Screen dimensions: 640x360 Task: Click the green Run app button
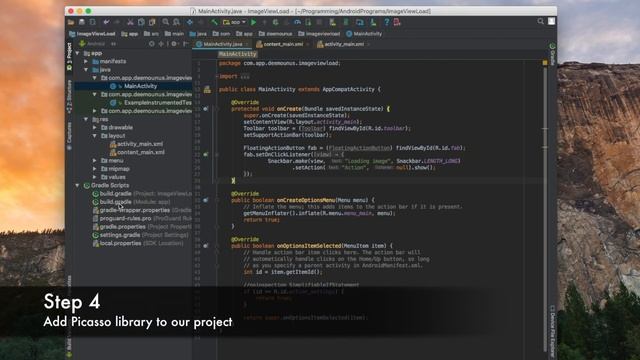click(253, 22)
